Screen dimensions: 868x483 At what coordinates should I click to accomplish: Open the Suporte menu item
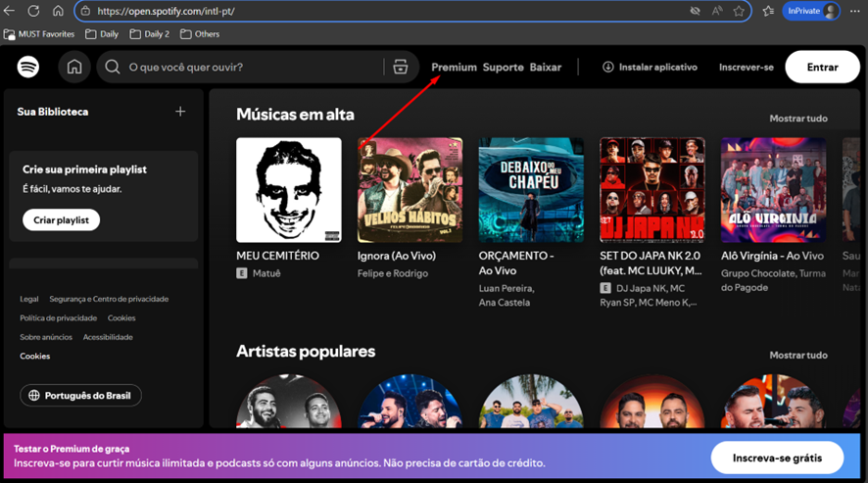[504, 67]
